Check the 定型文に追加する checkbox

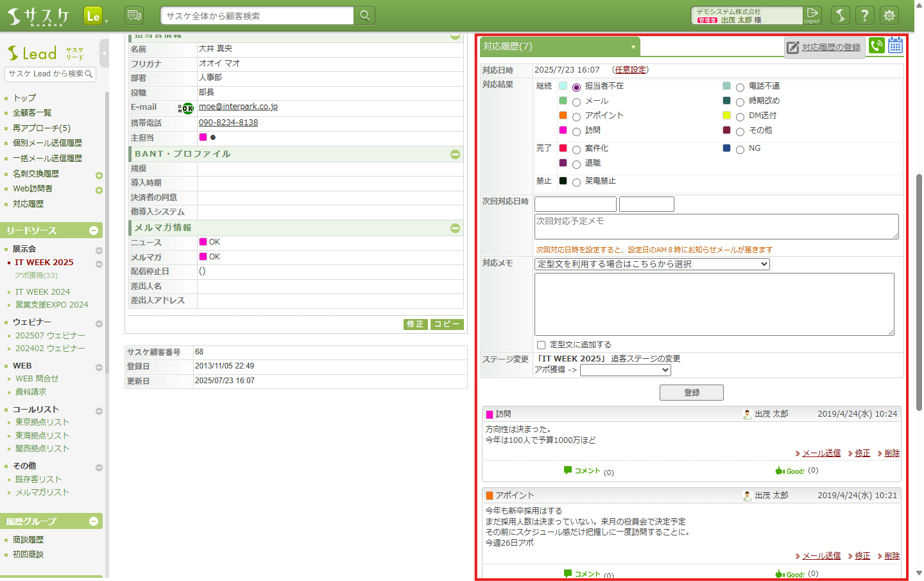click(541, 345)
